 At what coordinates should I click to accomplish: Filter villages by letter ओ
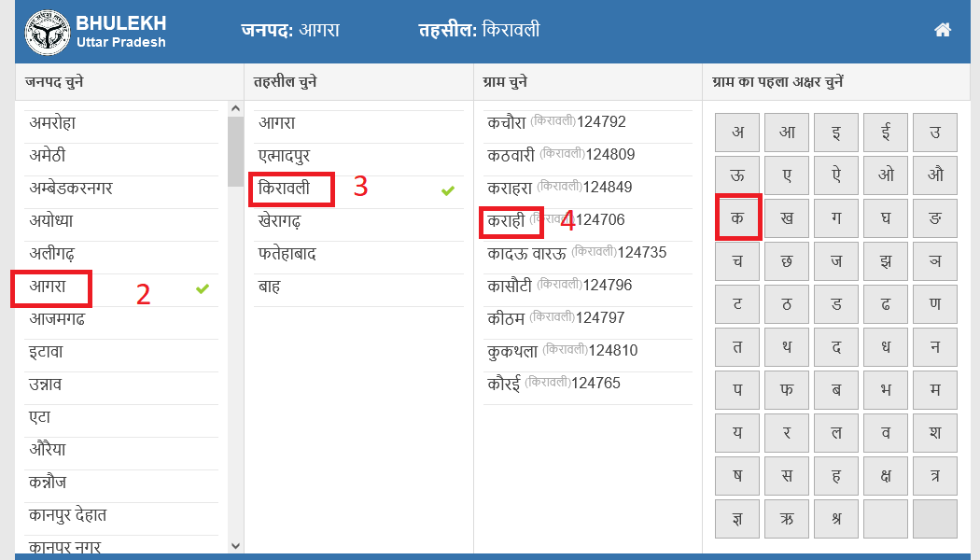(886, 175)
